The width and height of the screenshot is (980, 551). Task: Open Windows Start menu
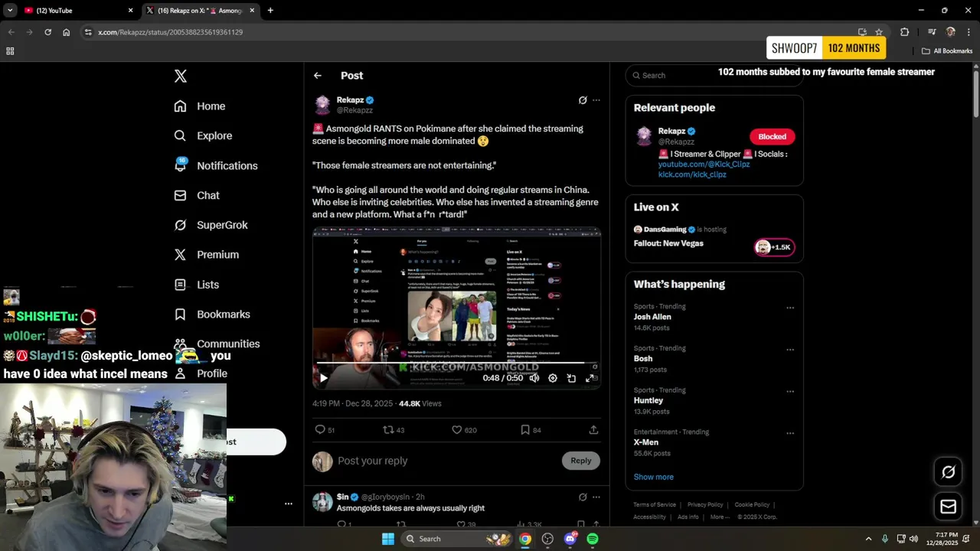tap(388, 539)
